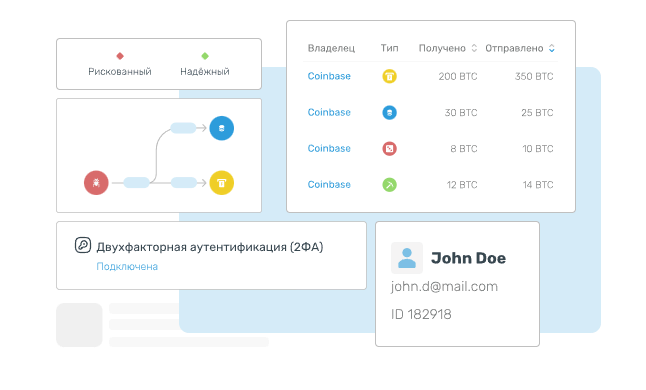Click the yellow exchange type icon in 200 BTC row
Image resolution: width=646 pixels, height=390 pixels.
389,76
